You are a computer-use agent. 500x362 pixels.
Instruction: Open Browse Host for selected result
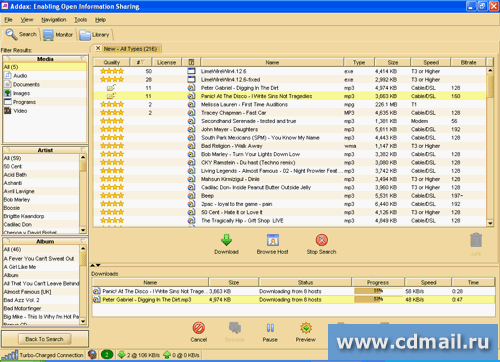pos(272,240)
